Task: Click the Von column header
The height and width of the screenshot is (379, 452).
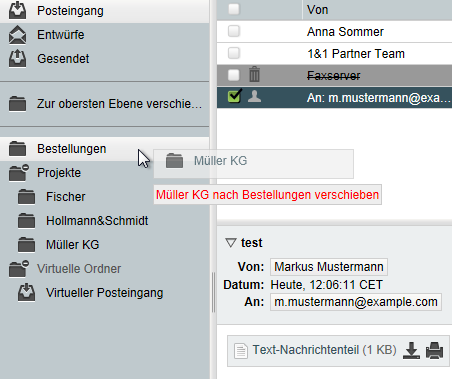Action: tap(318, 10)
